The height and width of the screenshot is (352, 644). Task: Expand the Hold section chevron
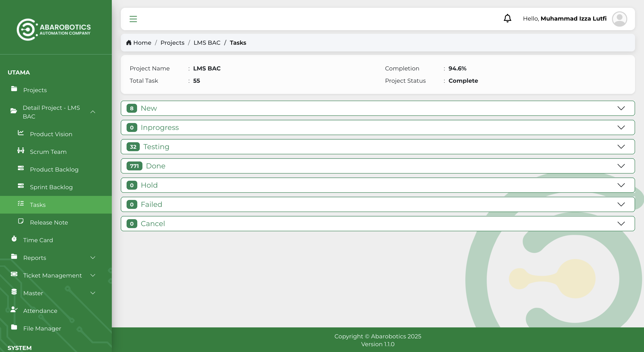pyautogui.click(x=621, y=185)
